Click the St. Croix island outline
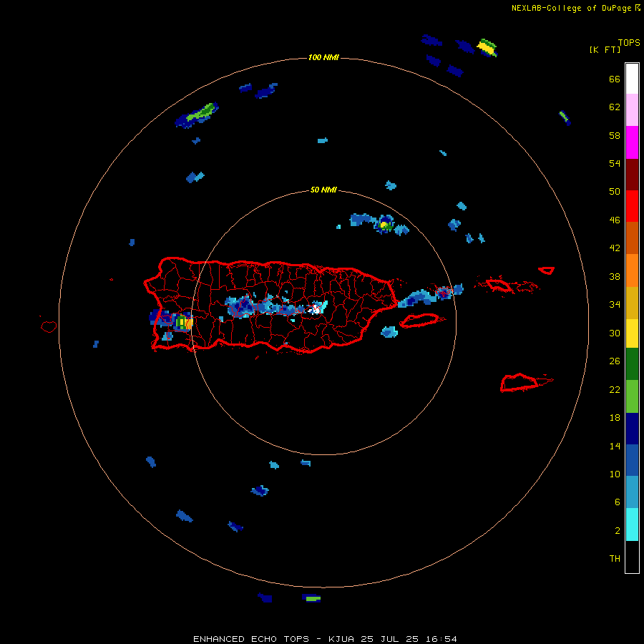The image size is (644, 644). (x=521, y=383)
